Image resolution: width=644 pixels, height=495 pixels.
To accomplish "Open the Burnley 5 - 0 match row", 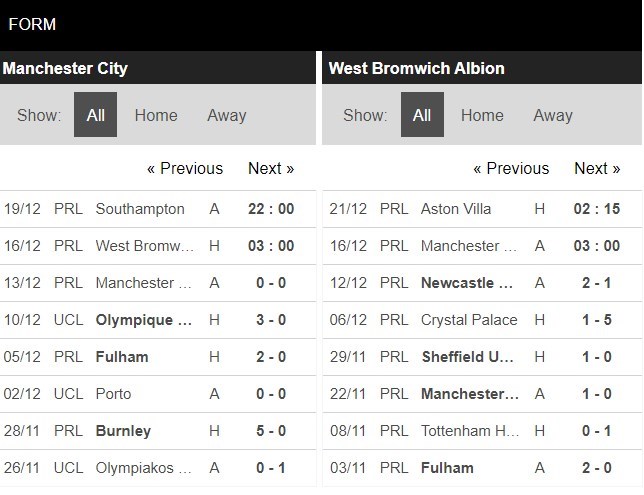I will point(123,431).
